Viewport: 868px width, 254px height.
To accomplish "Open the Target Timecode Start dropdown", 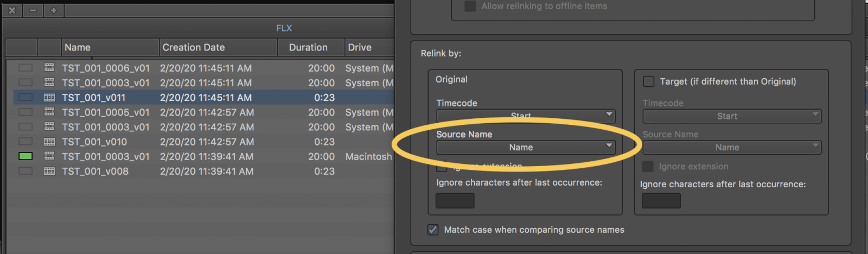I will [732, 116].
